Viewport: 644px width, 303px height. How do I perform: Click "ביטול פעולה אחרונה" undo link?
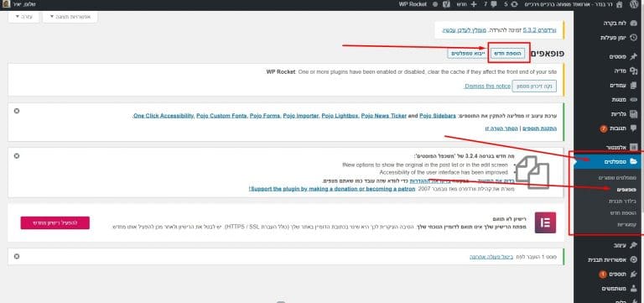(x=492, y=257)
